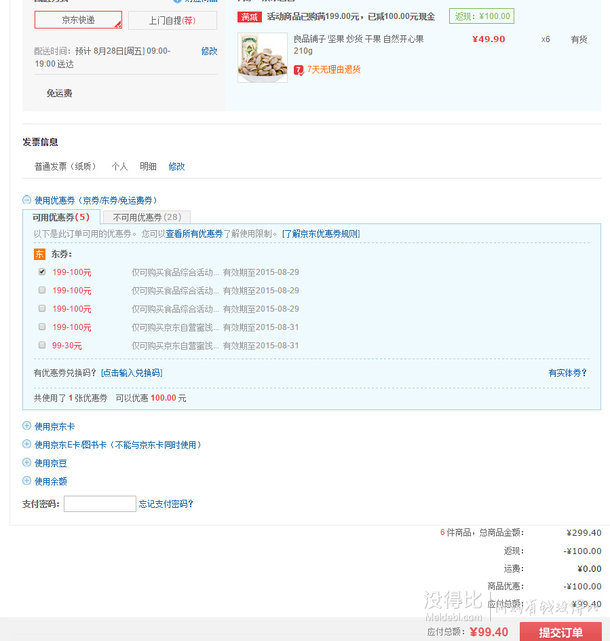Image resolution: width=610 pixels, height=641 pixels.
Task: Open product title 良品铺子 坚果 炒货 干果 自然开心果
Action: click(359, 45)
